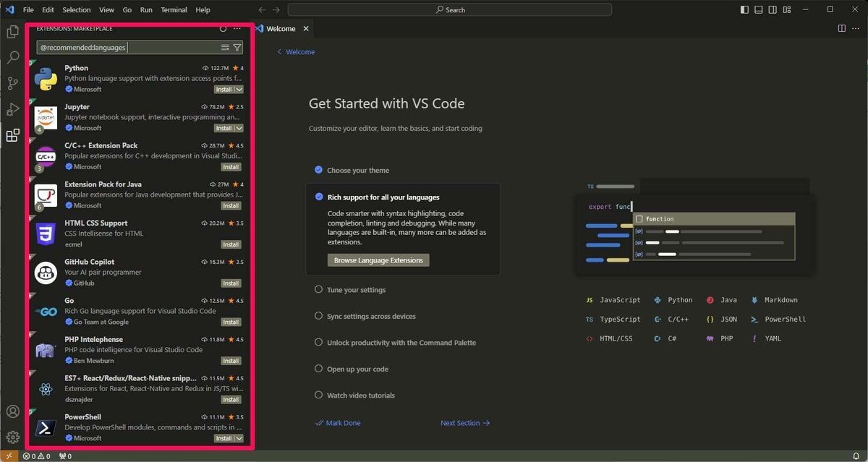Refresh the extensions marketplace list
The width and height of the screenshot is (868, 462).
tap(223, 29)
